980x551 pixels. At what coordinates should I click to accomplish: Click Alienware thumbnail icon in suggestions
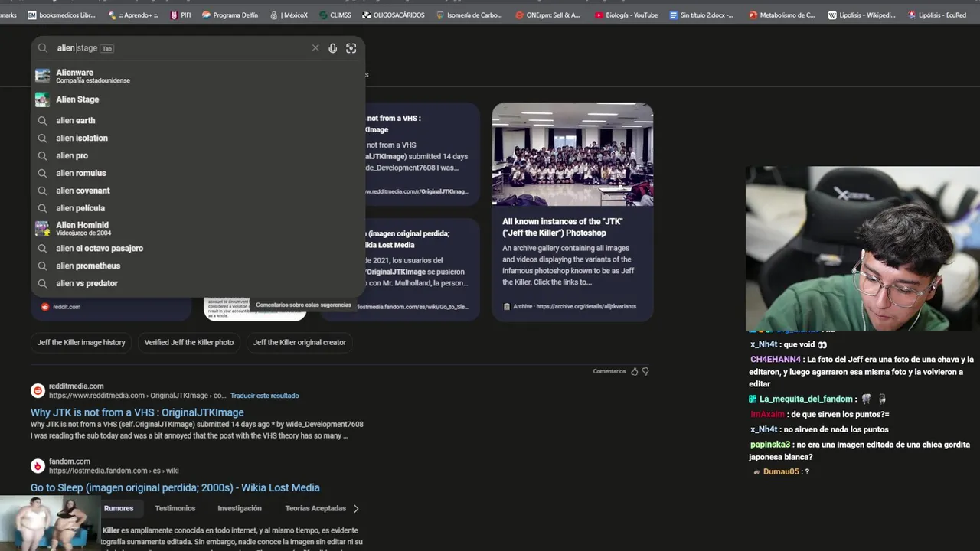pos(43,76)
